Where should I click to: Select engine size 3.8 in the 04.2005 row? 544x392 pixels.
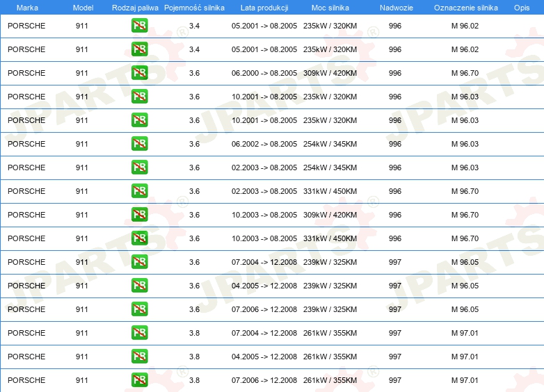194,357
